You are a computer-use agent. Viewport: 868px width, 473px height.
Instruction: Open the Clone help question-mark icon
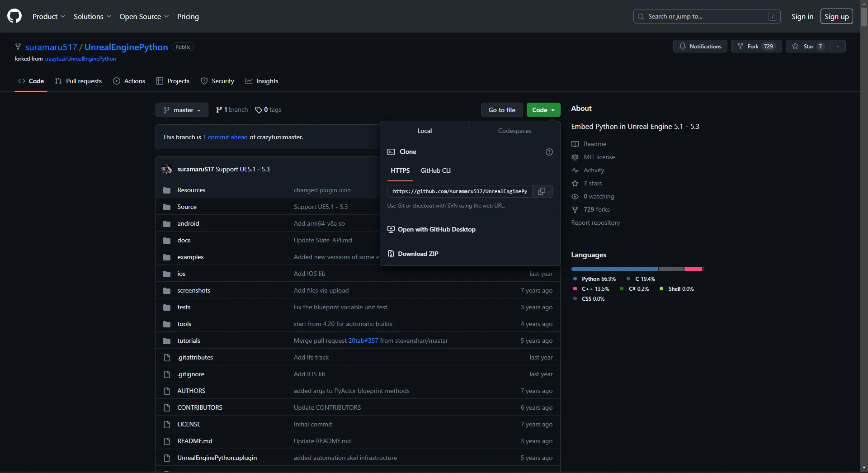pyautogui.click(x=549, y=152)
